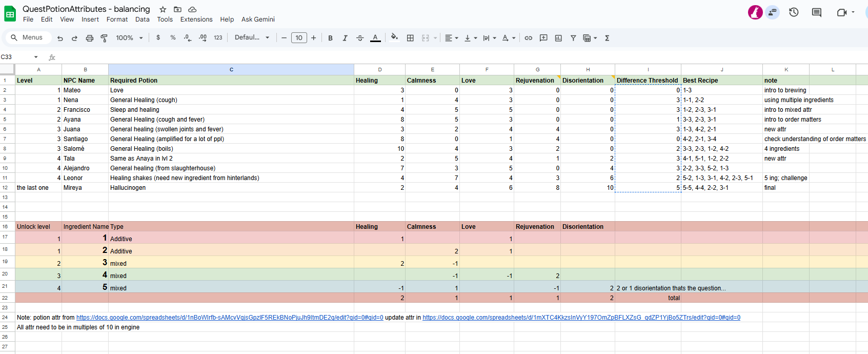Toggle bold formatting

click(x=330, y=38)
